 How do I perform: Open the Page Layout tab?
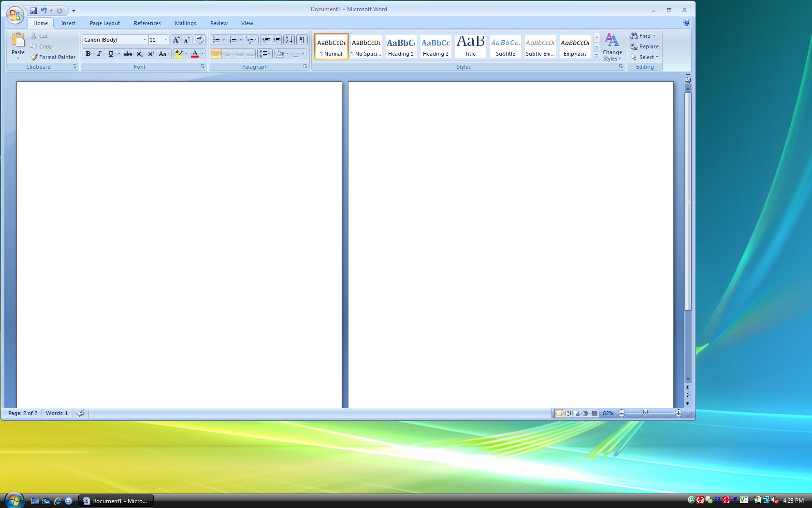pyautogui.click(x=105, y=23)
